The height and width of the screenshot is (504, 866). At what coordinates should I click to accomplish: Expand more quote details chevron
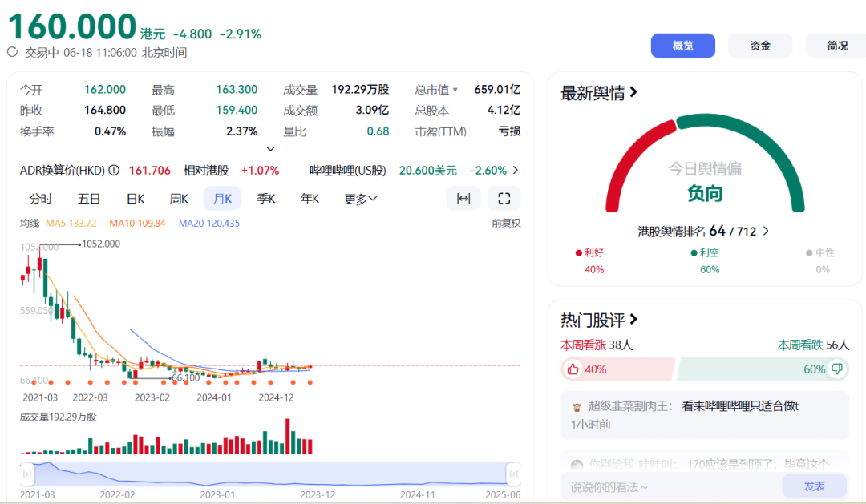point(270,149)
